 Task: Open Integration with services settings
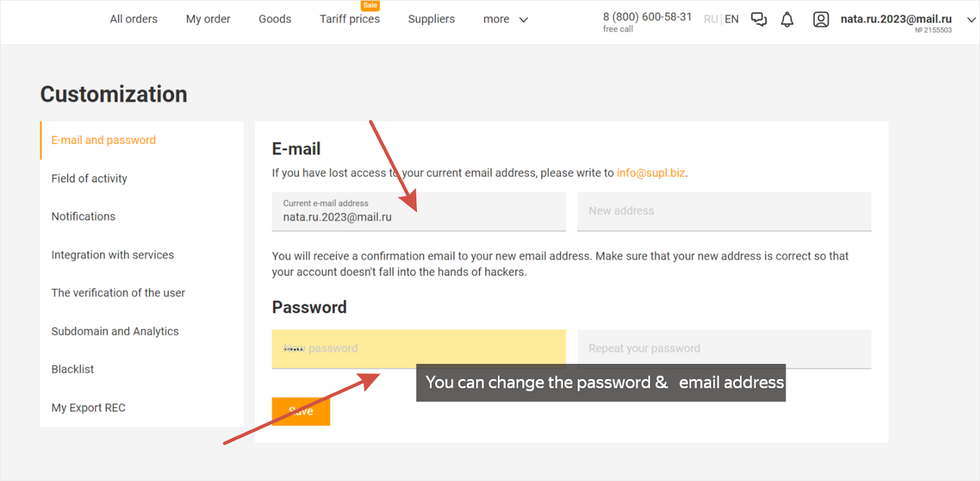pyautogui.click(x=113, y=255)
